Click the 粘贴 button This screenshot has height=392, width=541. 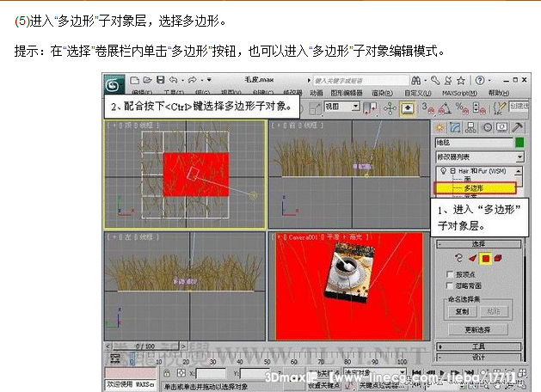pos(494,311)
